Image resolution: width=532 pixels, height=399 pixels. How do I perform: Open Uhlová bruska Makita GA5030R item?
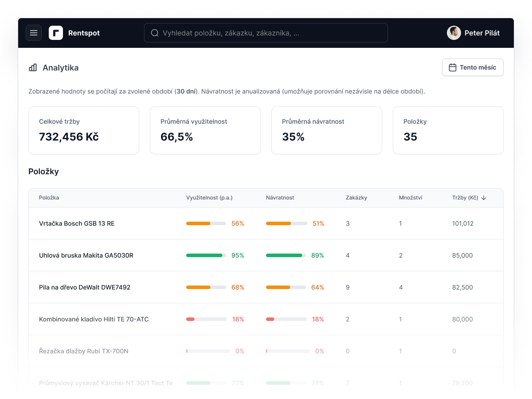(266, 255)
